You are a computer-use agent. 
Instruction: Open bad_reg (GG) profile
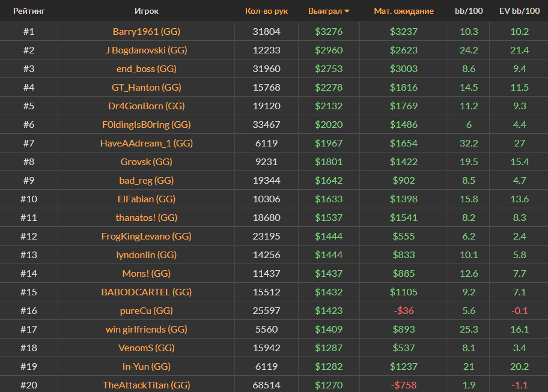click(x=147, y=180)
